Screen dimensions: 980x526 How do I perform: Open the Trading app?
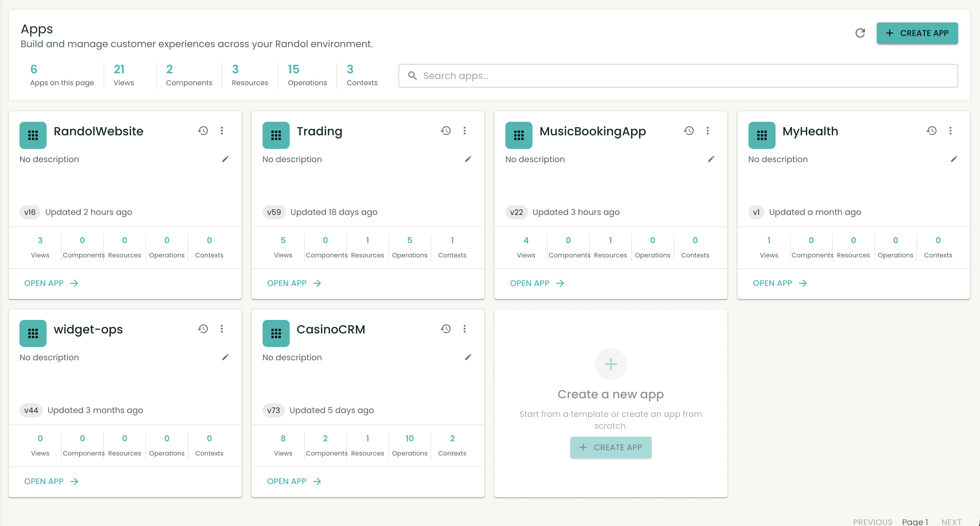(294, 283)
